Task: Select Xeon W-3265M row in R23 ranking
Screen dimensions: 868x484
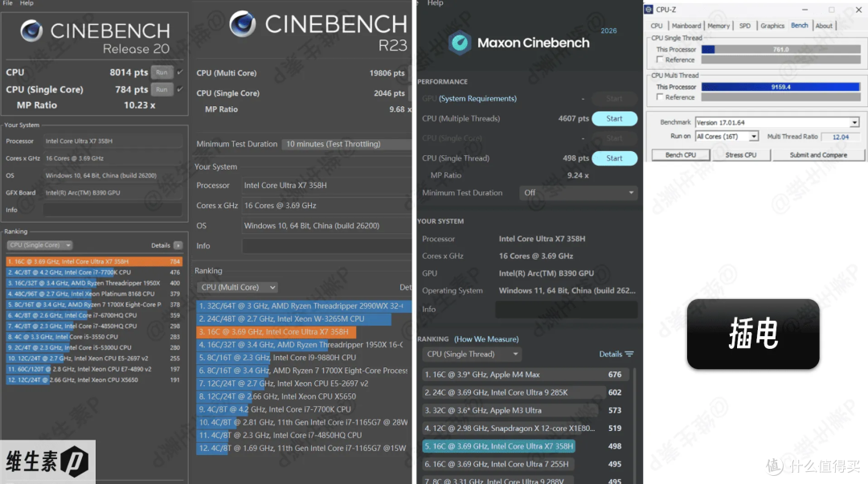Action: (304, 319)
